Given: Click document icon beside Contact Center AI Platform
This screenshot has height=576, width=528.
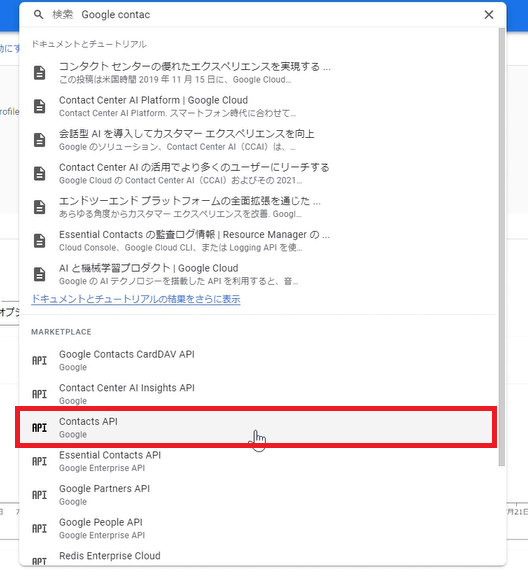Looking at the screenshot, I should coord(40,107).
